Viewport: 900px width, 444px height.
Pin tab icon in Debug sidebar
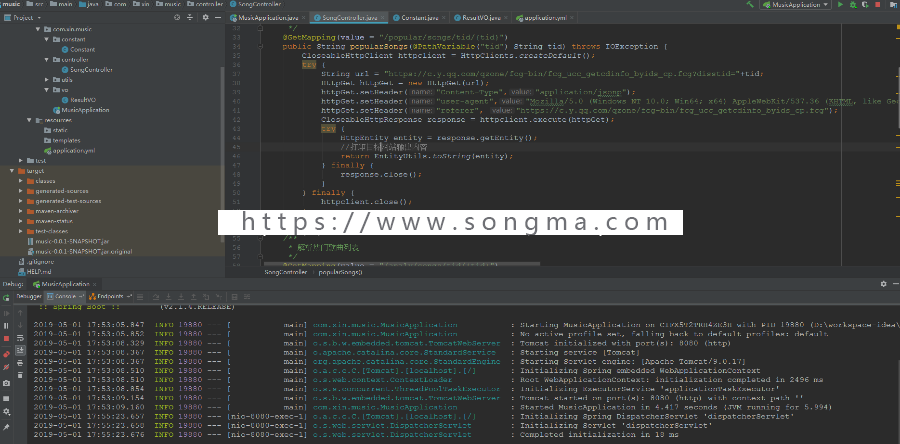(x=6, y=427)
